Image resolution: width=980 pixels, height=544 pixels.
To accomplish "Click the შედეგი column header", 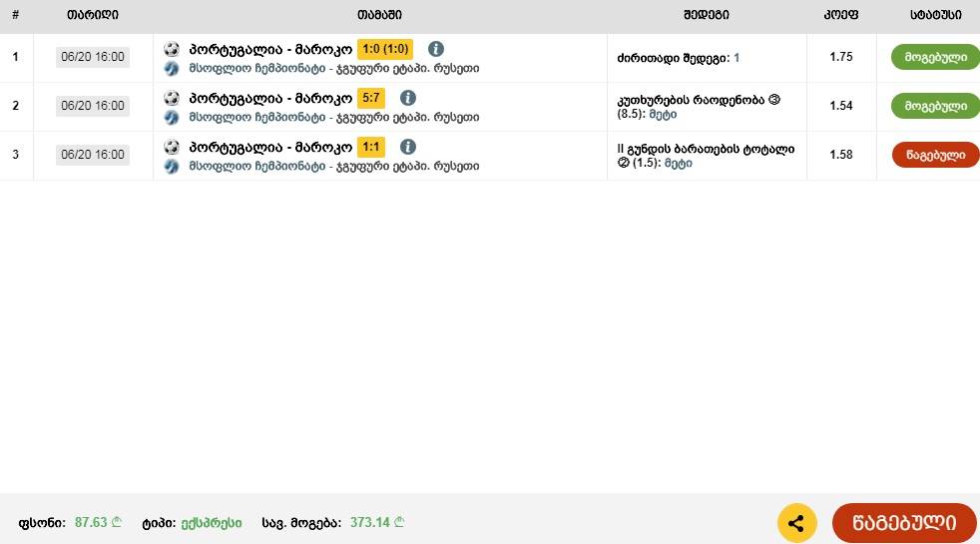I will [707, 15].
